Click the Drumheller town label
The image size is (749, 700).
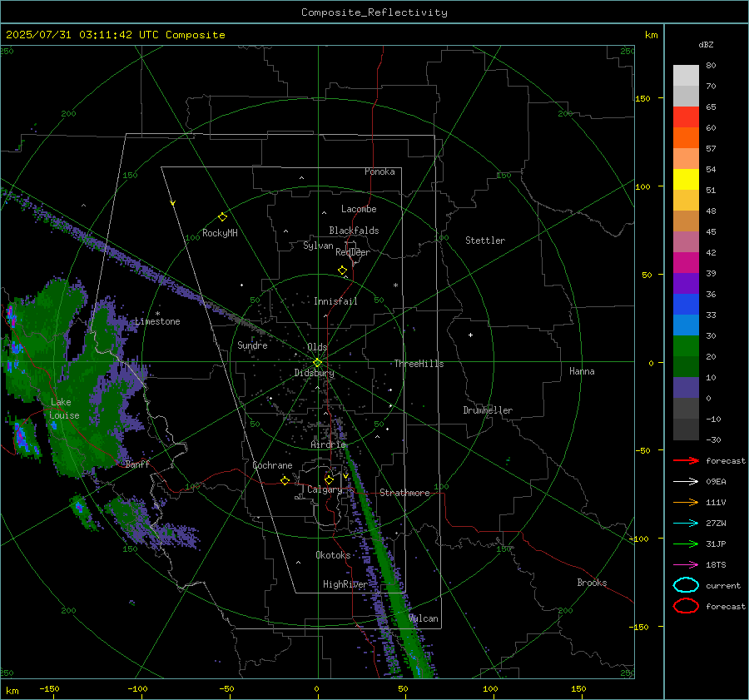coord(488,410)
